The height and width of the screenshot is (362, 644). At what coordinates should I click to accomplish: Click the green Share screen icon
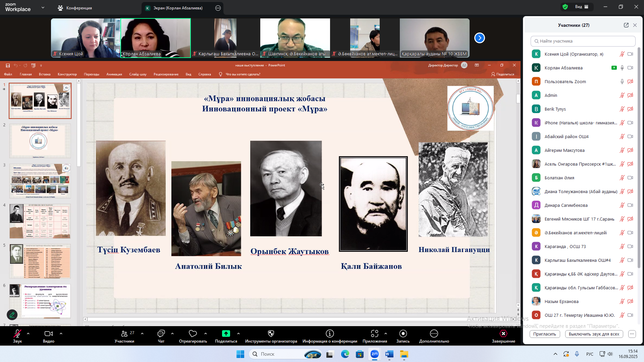(226, 334)
